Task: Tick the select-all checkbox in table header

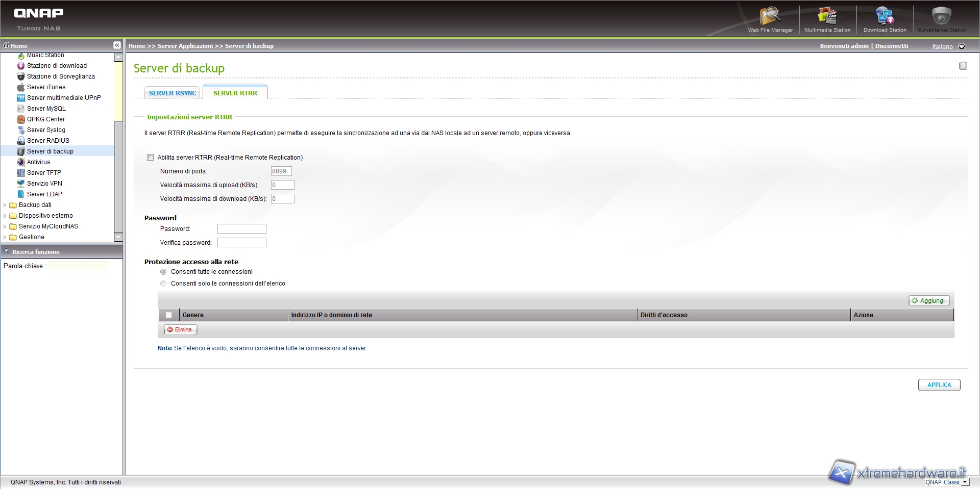Action: click(168, 315)
